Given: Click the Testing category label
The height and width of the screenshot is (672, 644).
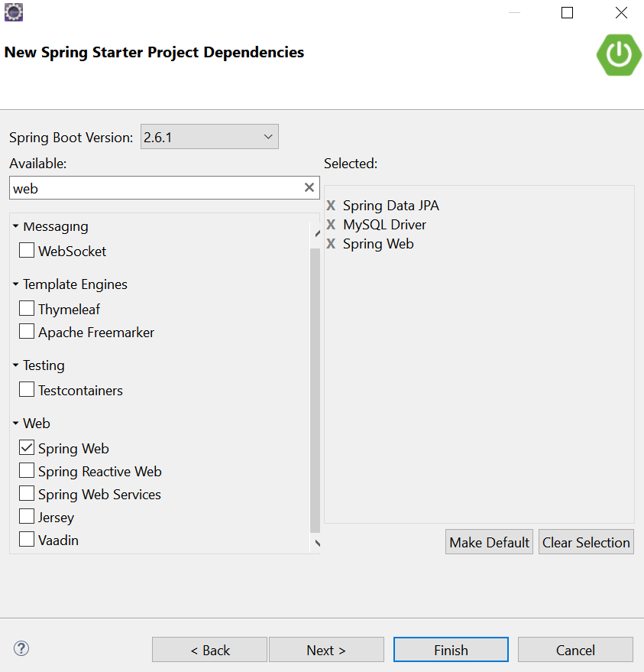Looking at the screenshot, I should point(44,365).
